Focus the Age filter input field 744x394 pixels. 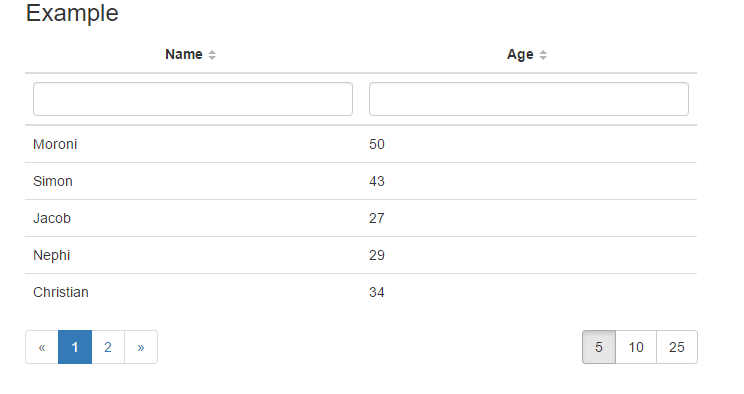[529, 99]
